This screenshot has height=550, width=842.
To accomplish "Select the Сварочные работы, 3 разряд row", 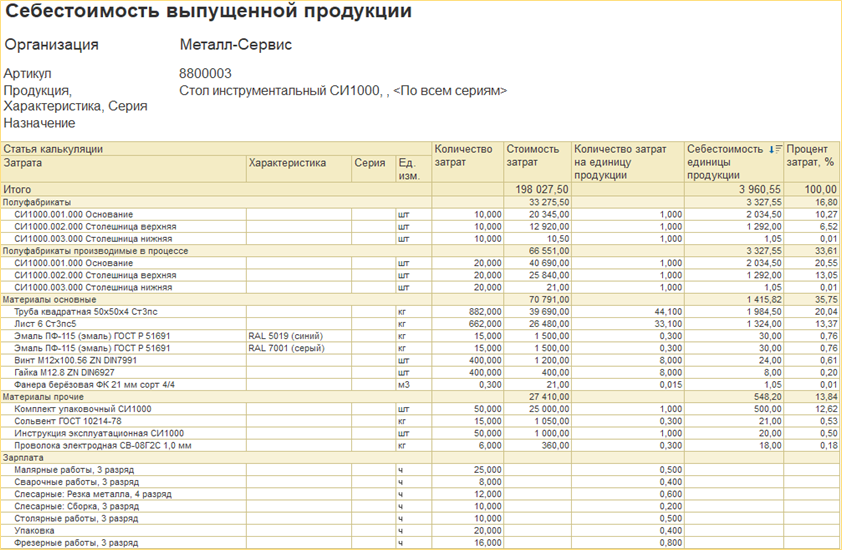I will [76, 481].
